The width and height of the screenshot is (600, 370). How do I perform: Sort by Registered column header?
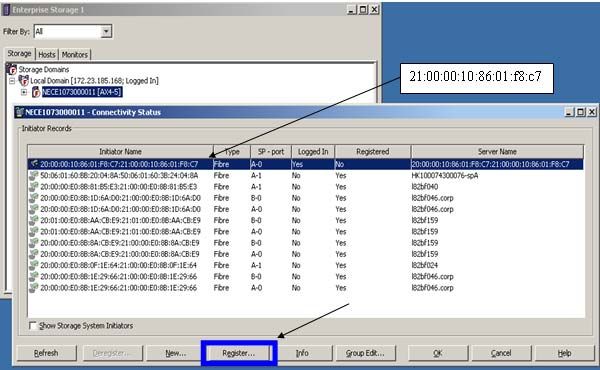(373, 152)
